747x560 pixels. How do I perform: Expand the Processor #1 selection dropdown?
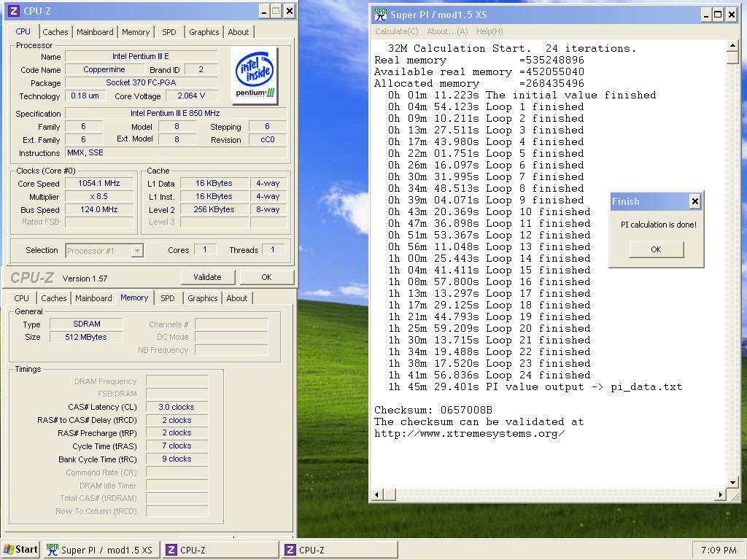pos(136,251)
